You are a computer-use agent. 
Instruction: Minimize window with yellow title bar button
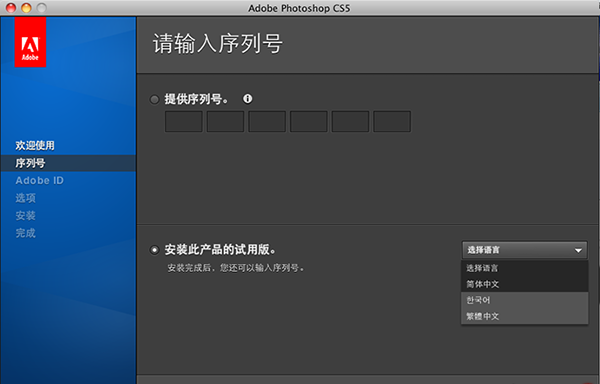pyautogui.click(x=26, y=7)
